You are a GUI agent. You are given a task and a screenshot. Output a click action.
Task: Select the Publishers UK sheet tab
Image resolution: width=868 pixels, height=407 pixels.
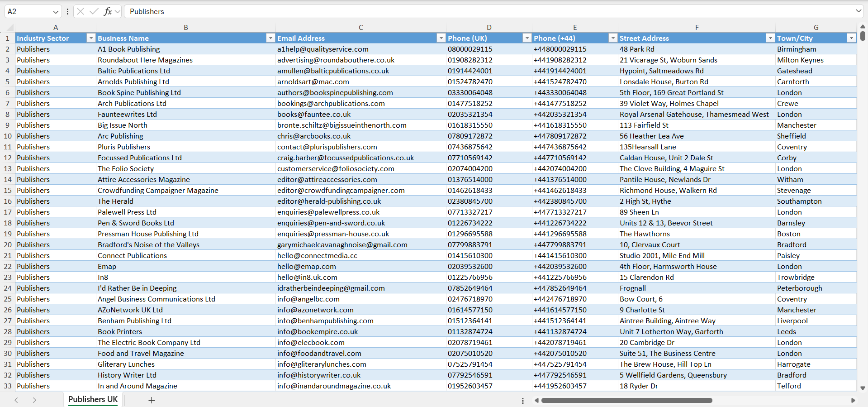click(x=93, y=399)
